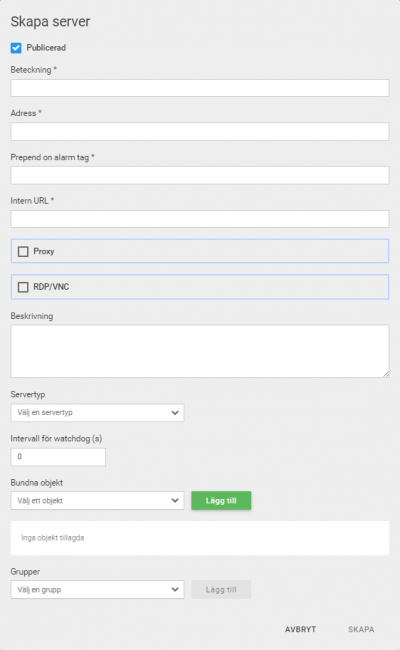
Task: Click the SKAPA button
Action: point(361,629)
